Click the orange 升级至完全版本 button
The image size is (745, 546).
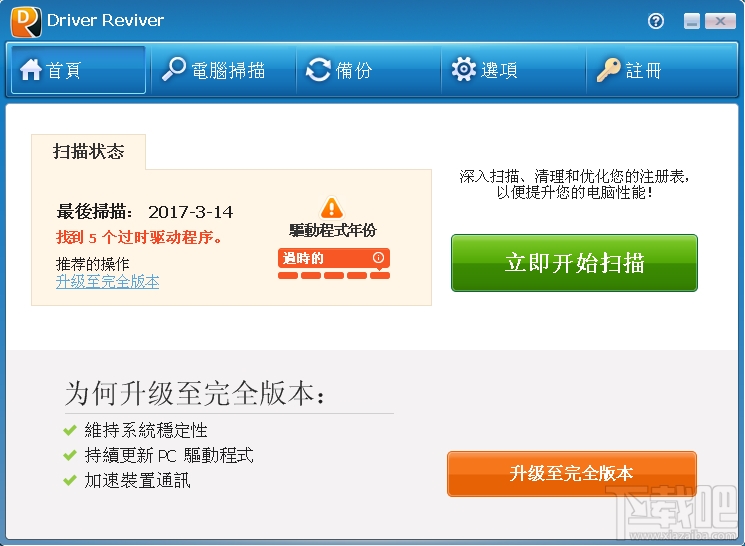[572, 473]
